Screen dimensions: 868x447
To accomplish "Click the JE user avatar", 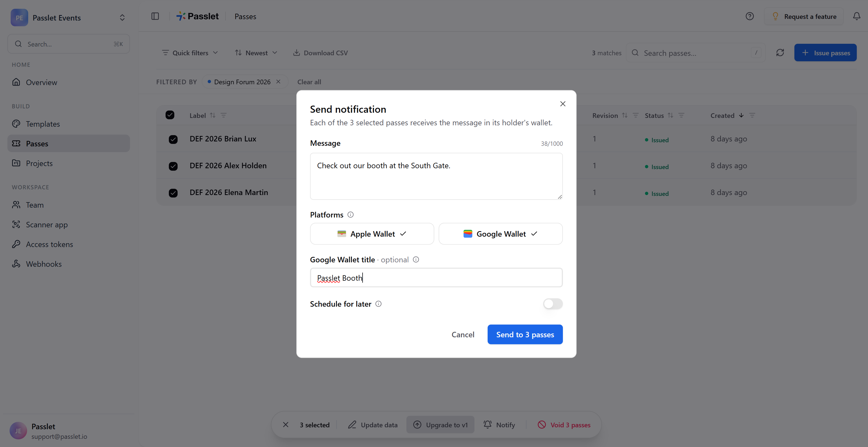I will click(x=18, y=431).
